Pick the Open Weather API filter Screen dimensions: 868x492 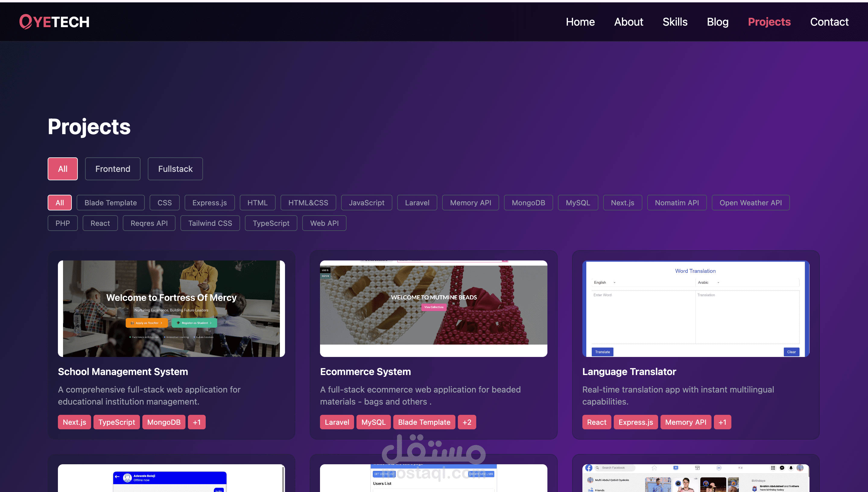pos(750,203)
